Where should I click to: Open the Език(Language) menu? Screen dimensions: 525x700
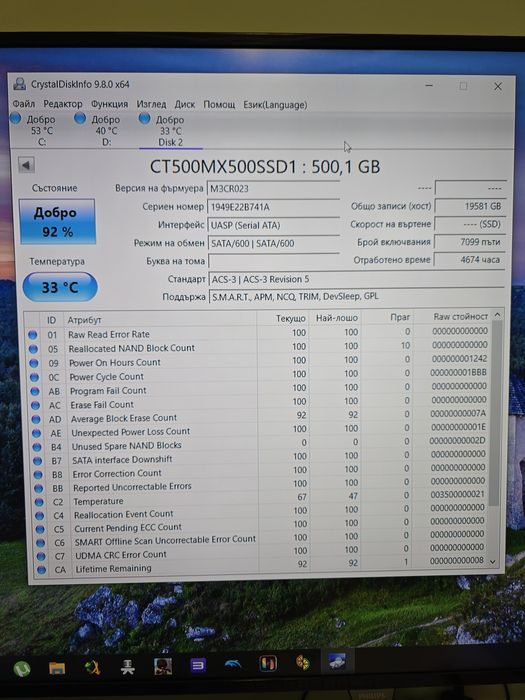(x=275, y=105)
